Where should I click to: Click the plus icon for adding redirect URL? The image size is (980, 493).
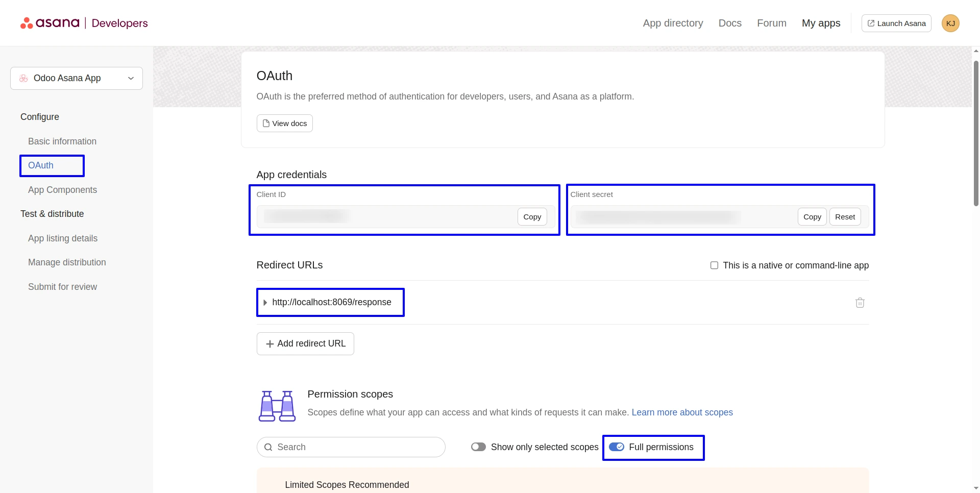coord(269,344)
